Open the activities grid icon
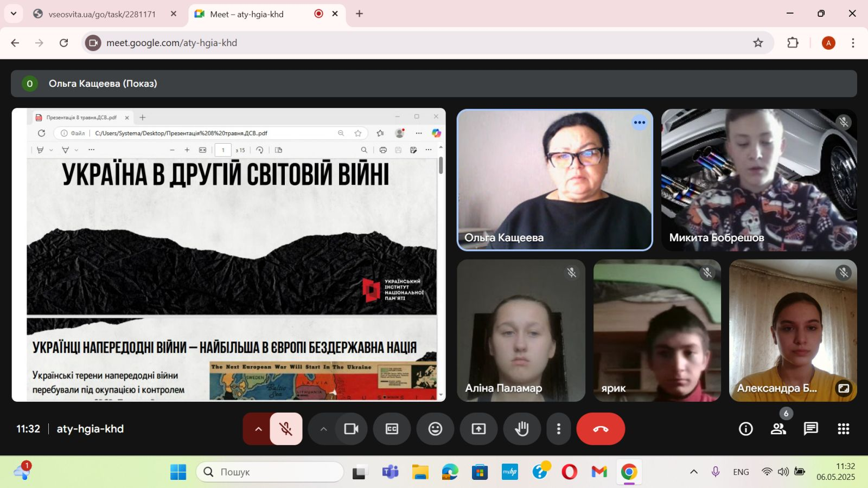Screen dimensions: 868x488 tap(843, 429)
